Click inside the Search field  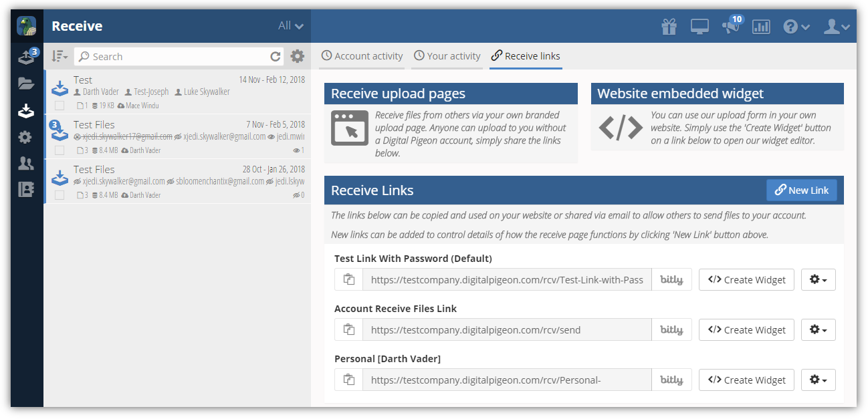pos(171,57)
